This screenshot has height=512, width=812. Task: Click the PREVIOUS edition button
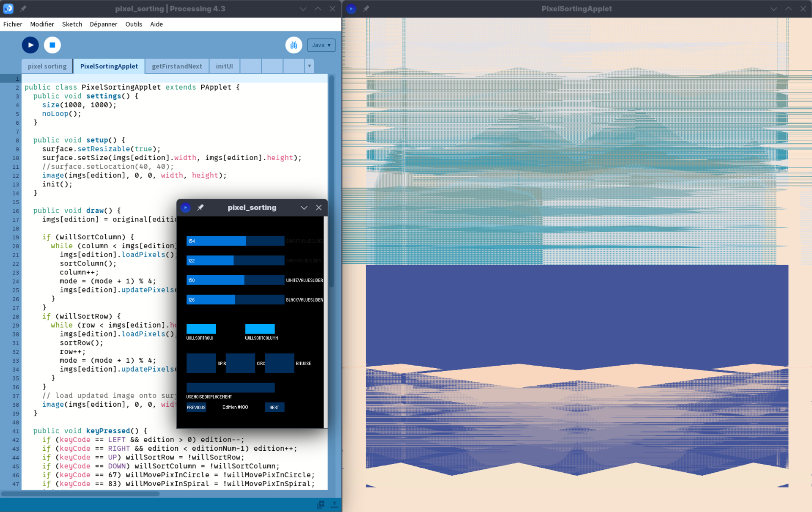click(x=196, y=407)
